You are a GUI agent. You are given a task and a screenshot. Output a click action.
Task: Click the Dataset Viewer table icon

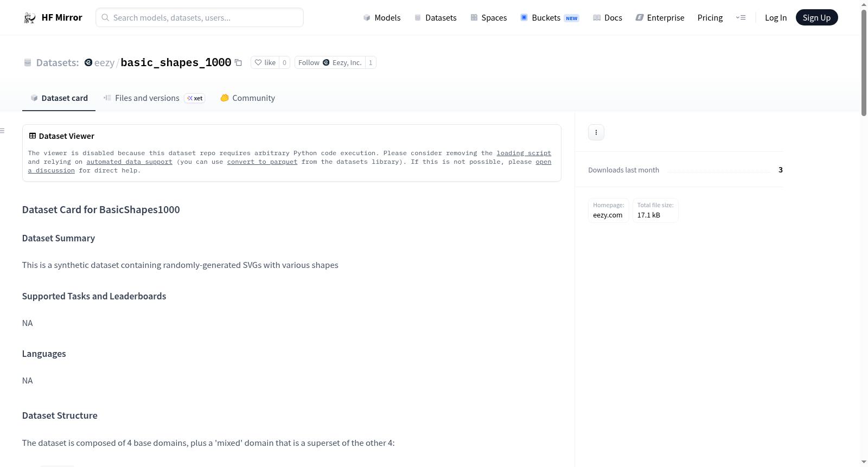33,136
